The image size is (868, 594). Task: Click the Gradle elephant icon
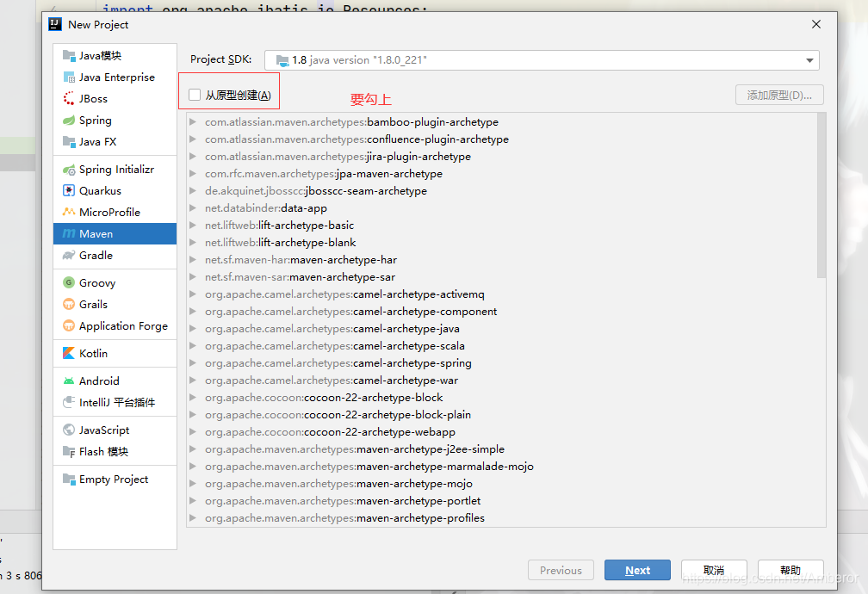click(x=69, y=255)
